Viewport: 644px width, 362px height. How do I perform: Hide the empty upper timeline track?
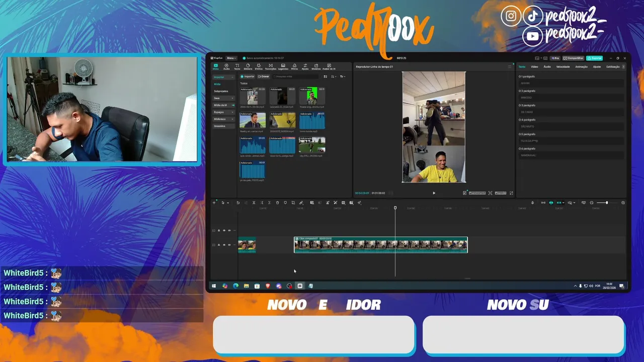(224, 230)
